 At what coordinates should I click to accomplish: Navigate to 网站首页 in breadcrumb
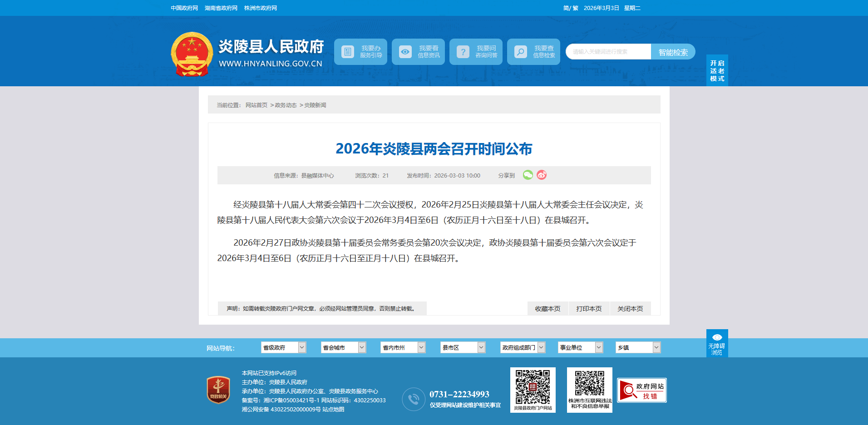[x=256, y=105]
